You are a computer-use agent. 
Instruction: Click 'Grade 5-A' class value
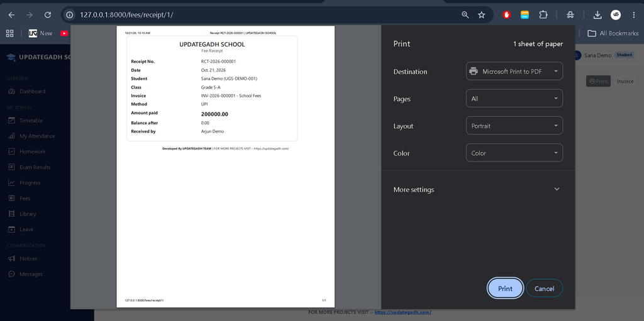click(x=211, y=87)
